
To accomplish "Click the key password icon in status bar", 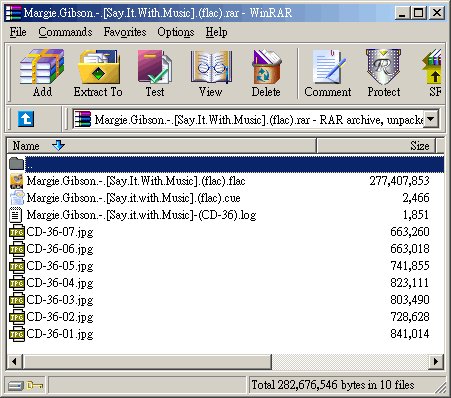I will click(x=35, y=386).
